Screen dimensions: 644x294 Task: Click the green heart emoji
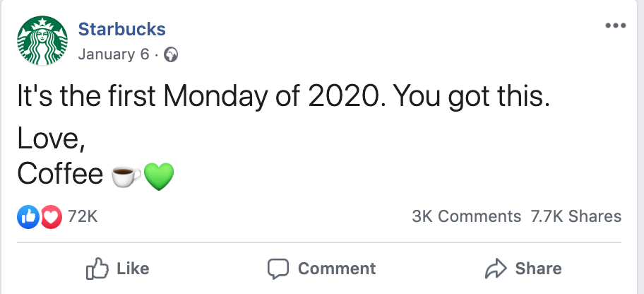[x=158, y=175]
